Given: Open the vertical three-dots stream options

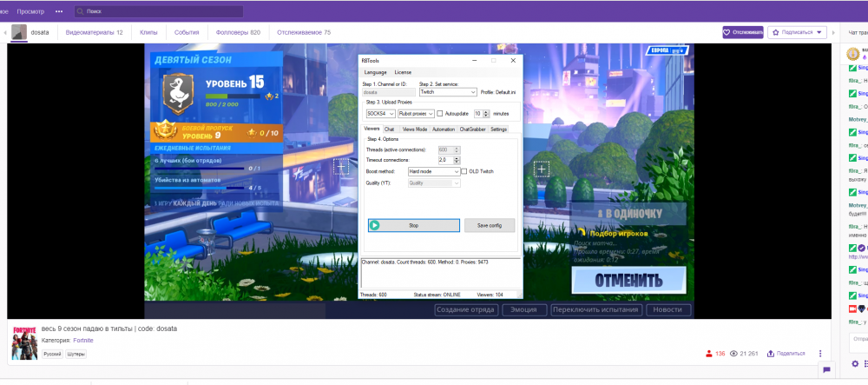Looking at the screenshot, I should click(820, 354).
